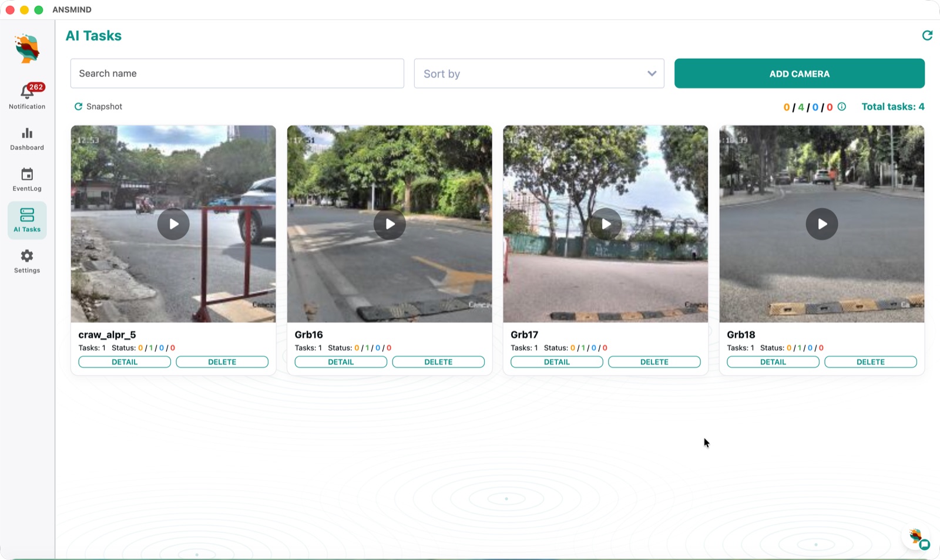Play the Grb17 camera video

click(606, 224)
